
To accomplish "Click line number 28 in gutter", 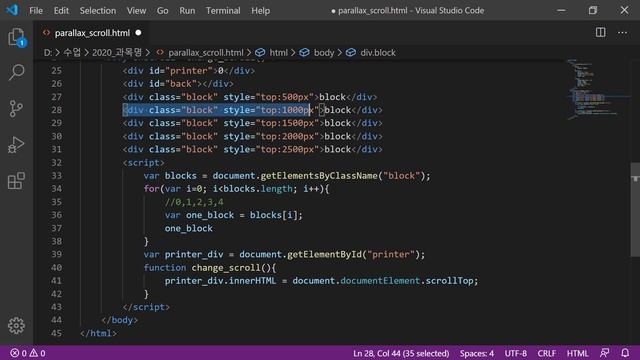I will coord(56,110).
